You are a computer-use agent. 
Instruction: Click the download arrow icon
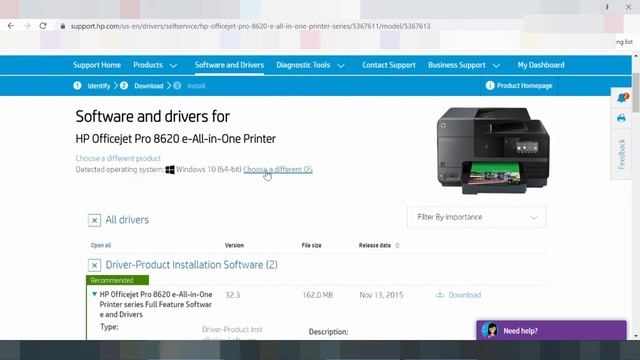(x=440, y=294)
